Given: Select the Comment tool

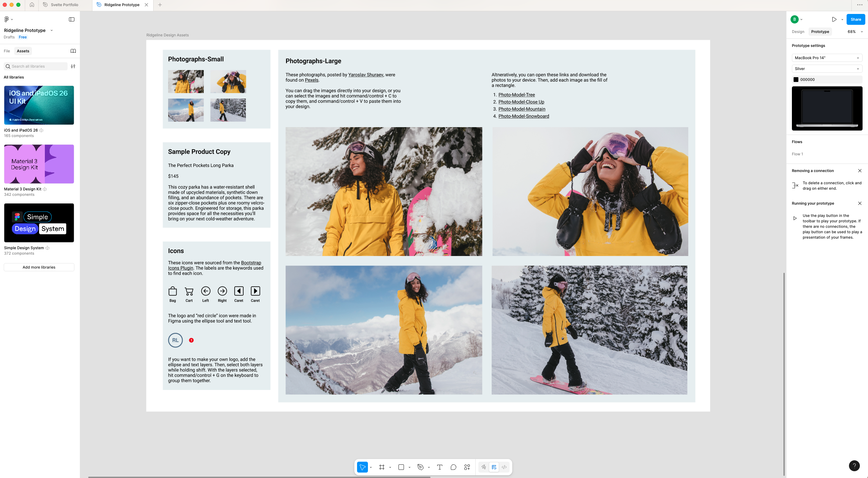Looking at the screenshot, I should pos(453,467).
